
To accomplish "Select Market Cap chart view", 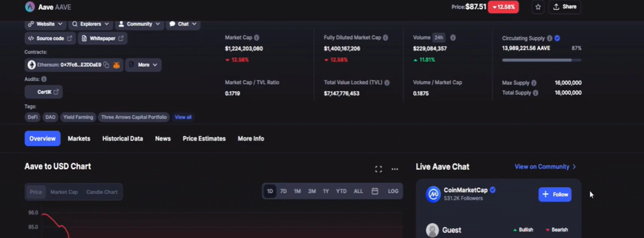I will pos(64,192).
